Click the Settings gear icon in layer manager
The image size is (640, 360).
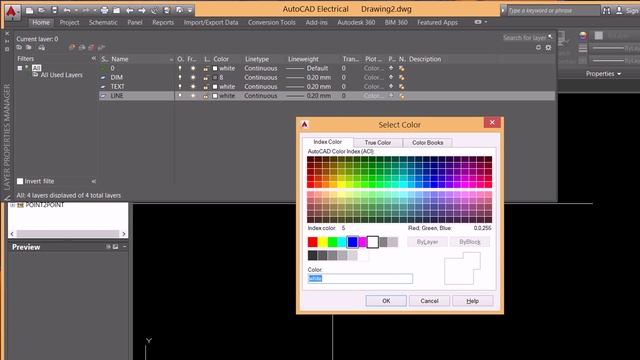[548, 48]
